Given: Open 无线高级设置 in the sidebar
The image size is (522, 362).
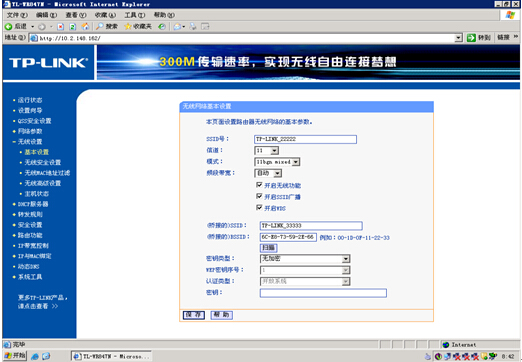Looking at the screenshot, I should (x=43, y=183).
